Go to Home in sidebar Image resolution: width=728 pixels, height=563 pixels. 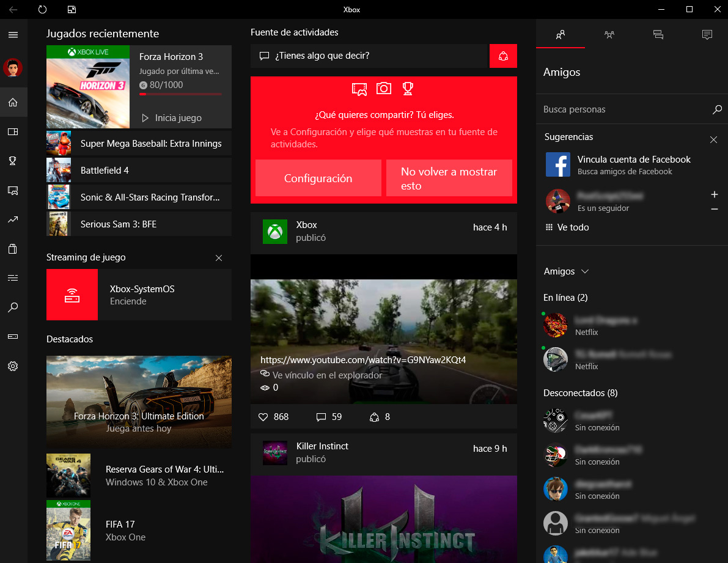coord(13,102)
